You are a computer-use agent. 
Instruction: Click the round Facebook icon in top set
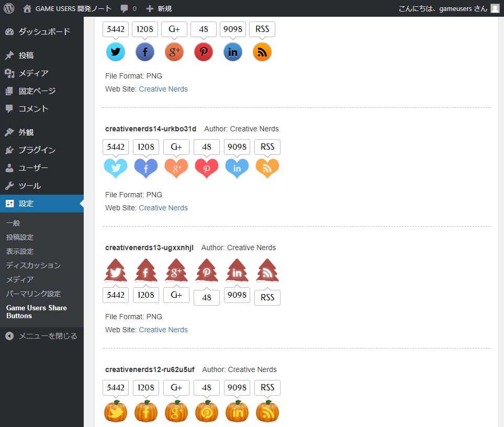145,52
